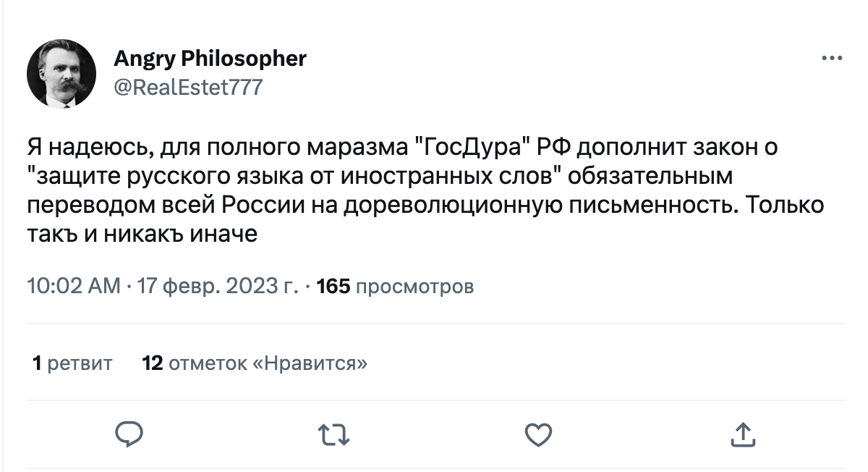
Task: Open the Angry Philosopher display name
Action: pos(210,59)
